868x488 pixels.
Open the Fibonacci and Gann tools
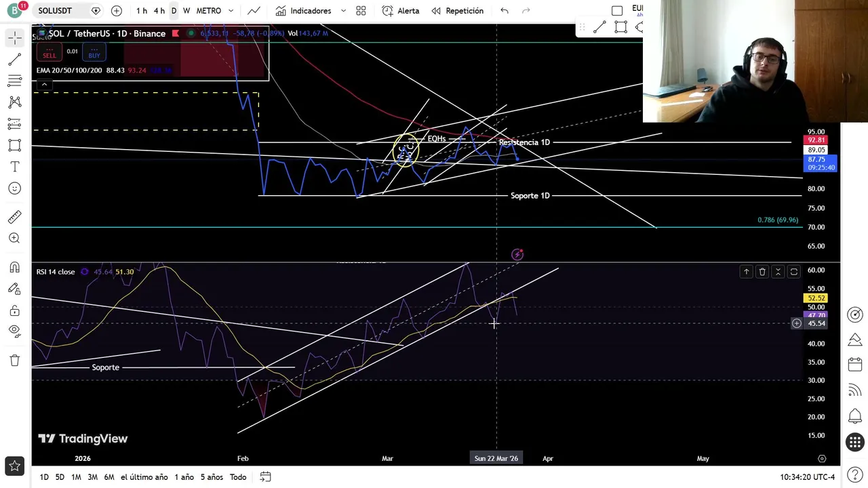[14, 81]
